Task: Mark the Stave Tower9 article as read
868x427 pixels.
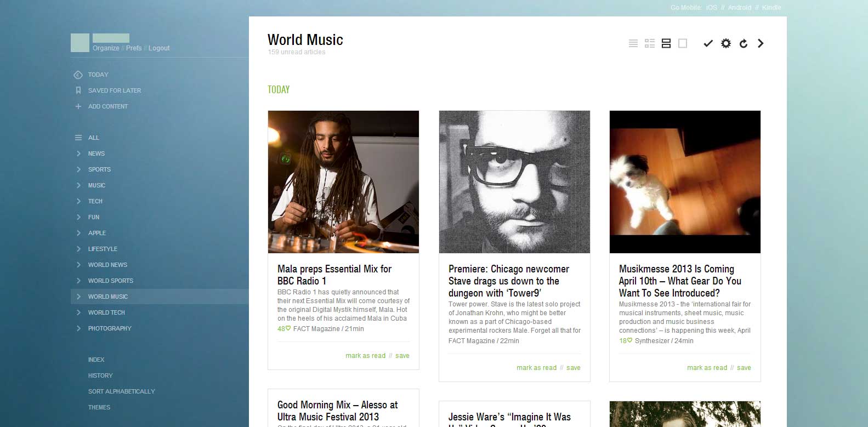Action: click(536, 368)
